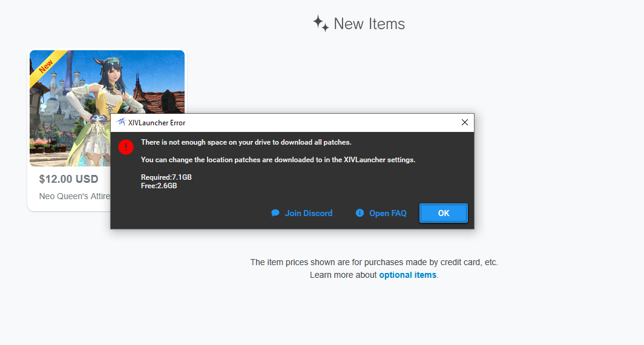The image size is (644, 345).
Task: Select the Neo Queen's Attire item name
Action: click(75, 196)
